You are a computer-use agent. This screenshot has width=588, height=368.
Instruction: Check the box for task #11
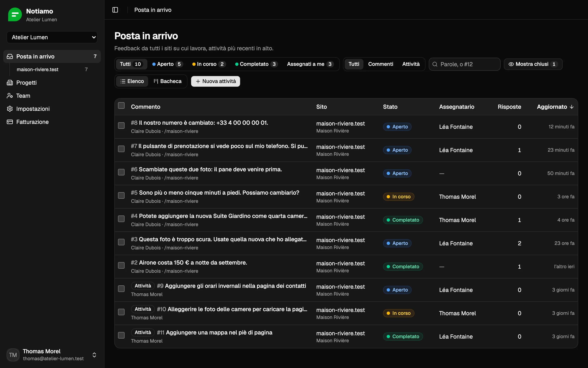121,335
